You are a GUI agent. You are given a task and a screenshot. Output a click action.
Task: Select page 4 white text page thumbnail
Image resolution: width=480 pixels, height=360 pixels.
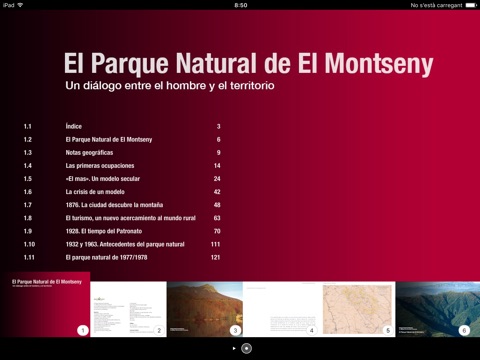pyautogui.click(x=281, y=309)
